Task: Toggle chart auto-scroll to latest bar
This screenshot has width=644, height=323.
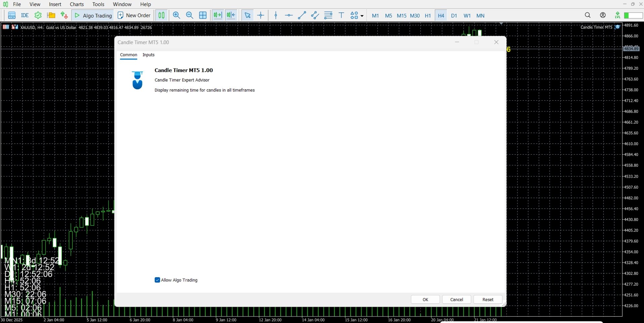Action: pyautogui.click(x=218, y=15)
